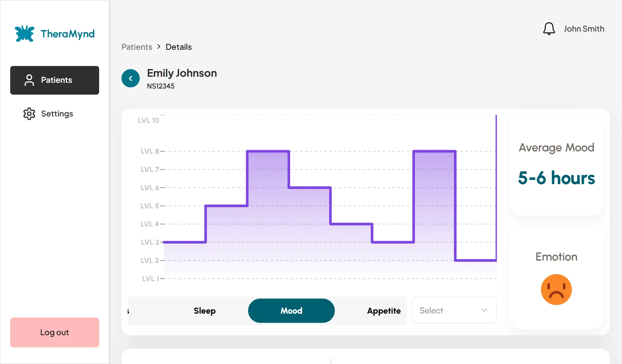This screenshot has width=622, height=364.
Task: Click the partially hidden tab left of Sleep
Action: (x=129, y=311)
